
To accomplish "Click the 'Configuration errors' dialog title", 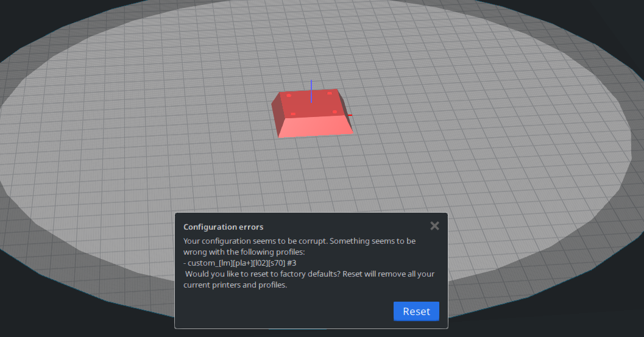I will 223,227.
